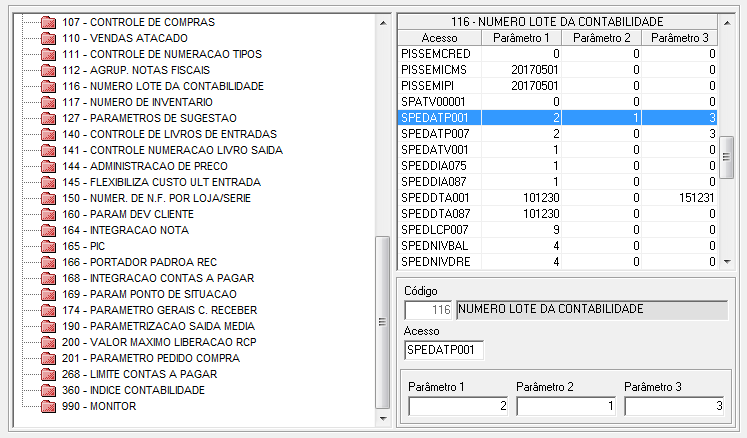Viewport: 747px width, 438px height.
Task: Click folder icon next to 165 - PIC
Action: point(48,246)
